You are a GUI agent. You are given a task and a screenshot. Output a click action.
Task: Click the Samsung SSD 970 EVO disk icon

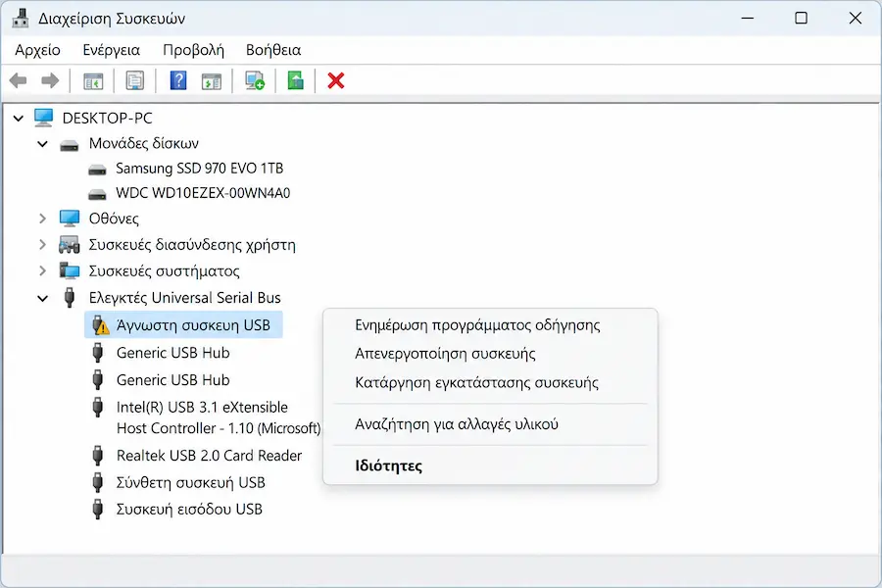coord(97,169)
